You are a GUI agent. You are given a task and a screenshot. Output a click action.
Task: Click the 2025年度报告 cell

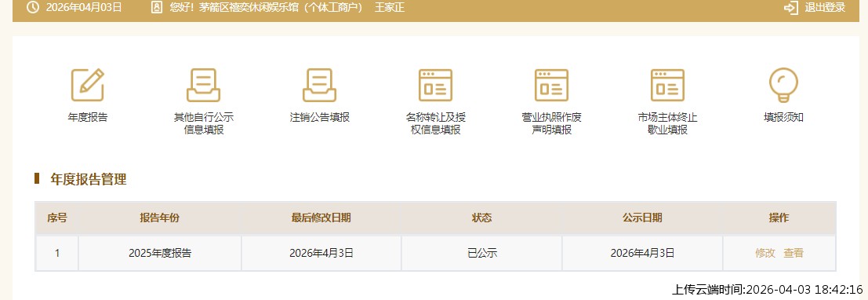[160, 254]
